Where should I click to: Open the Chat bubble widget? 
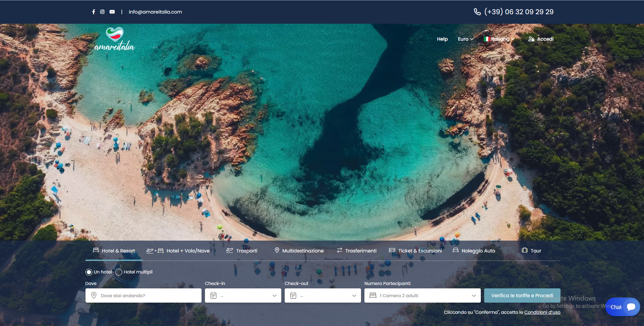(x=623, y=307)
